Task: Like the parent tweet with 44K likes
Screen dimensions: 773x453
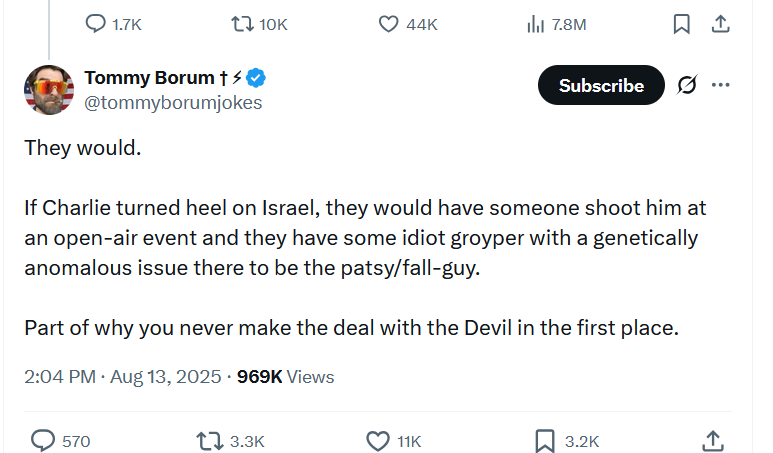Action: pos(389,24)
